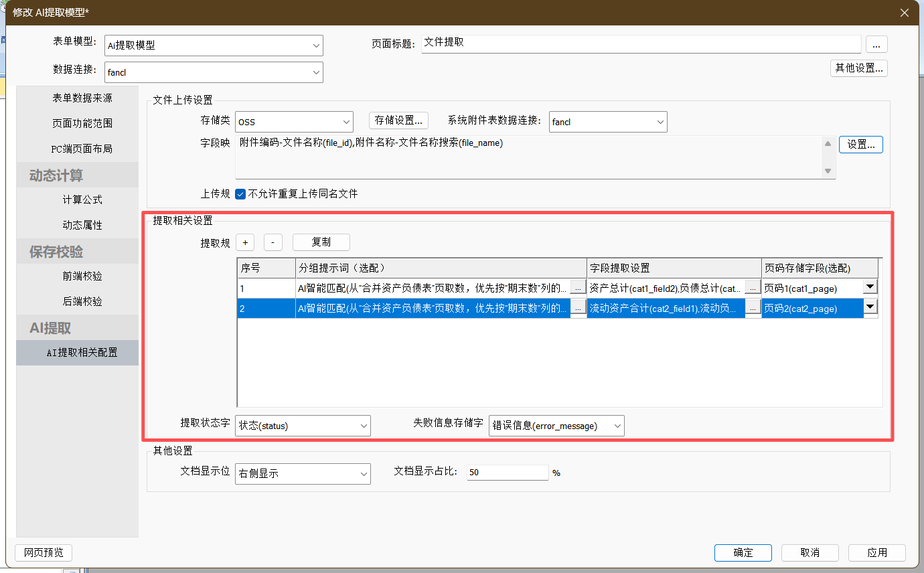Click the 文档显示占比 input field
This screenshot has height=573, width=924.
click(507, 473)
